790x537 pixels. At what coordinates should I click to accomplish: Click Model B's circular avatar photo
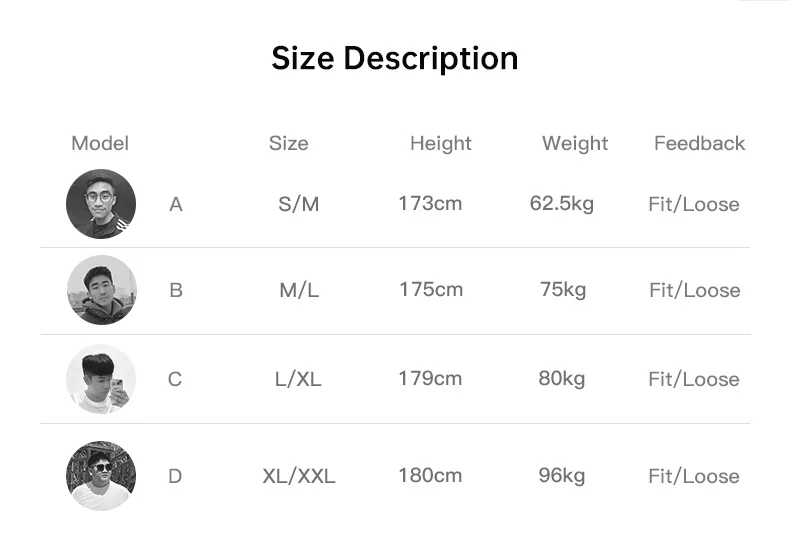pyautogui.click(x=101, y=290)
